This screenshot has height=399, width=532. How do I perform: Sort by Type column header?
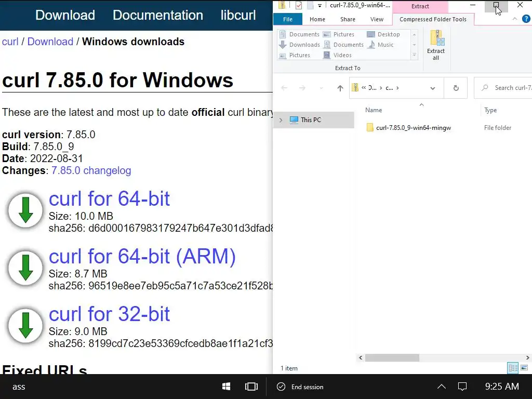click(490, 110)
